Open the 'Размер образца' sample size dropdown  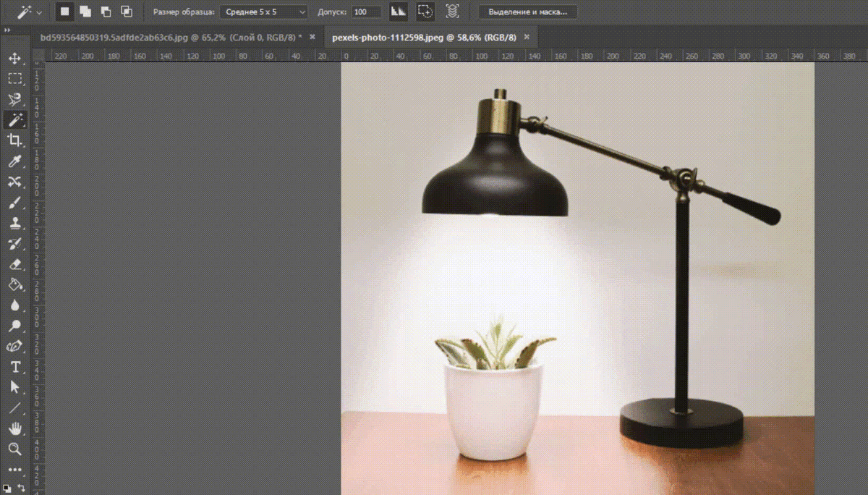click(x=263, y=12)
